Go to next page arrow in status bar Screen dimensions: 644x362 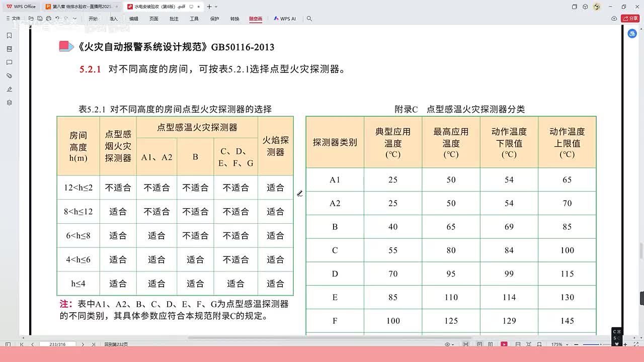click(x=83, y=344)
